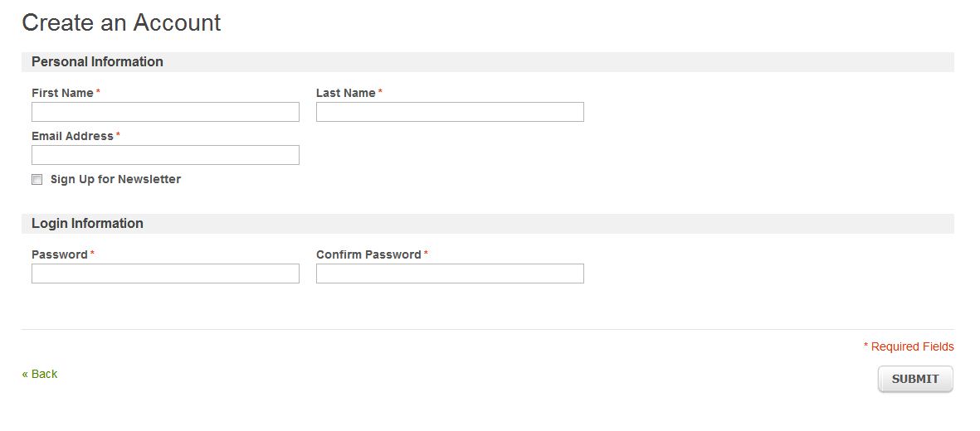This screenshot has height=431, width=980.
Task: Click the red asterisk beside First Name
Action: tap(98, 92)
